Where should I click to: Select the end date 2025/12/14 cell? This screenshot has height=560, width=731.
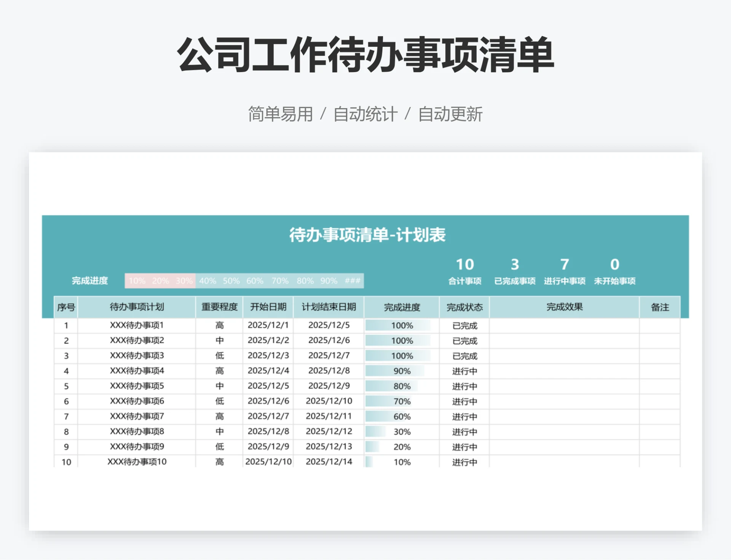329,462
